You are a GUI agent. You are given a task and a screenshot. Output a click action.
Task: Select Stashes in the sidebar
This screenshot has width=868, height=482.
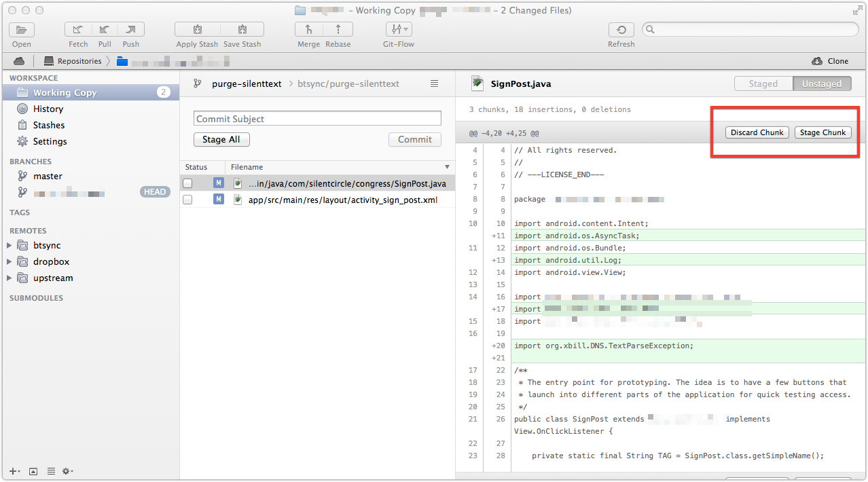(49, 125)
